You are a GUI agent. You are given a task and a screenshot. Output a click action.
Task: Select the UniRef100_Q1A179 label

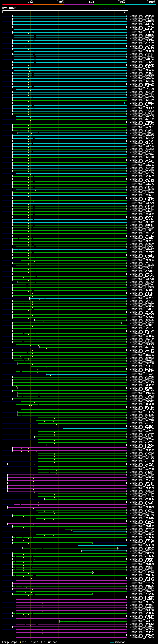click(142, 43)
